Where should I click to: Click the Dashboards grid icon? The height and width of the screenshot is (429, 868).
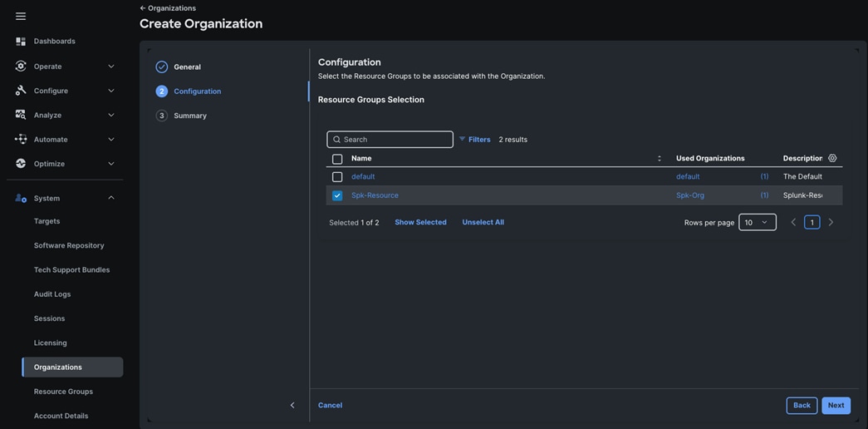21,41
